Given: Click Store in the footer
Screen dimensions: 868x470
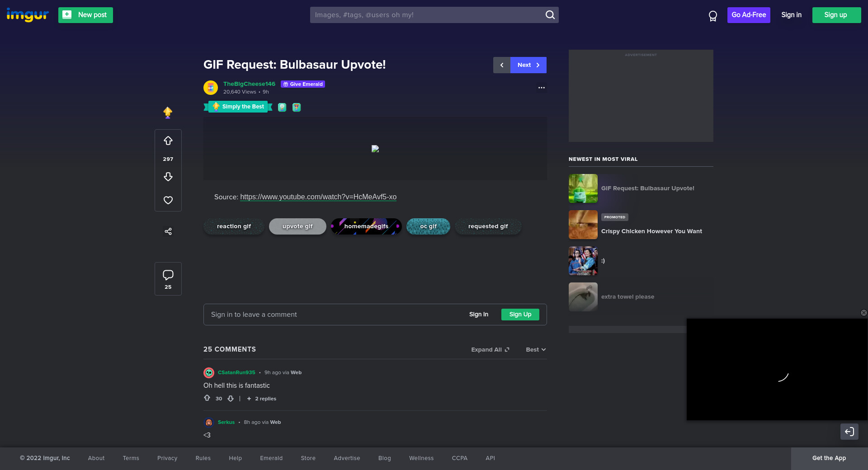Looking at the screenshot, I should [x=308, y=458].
